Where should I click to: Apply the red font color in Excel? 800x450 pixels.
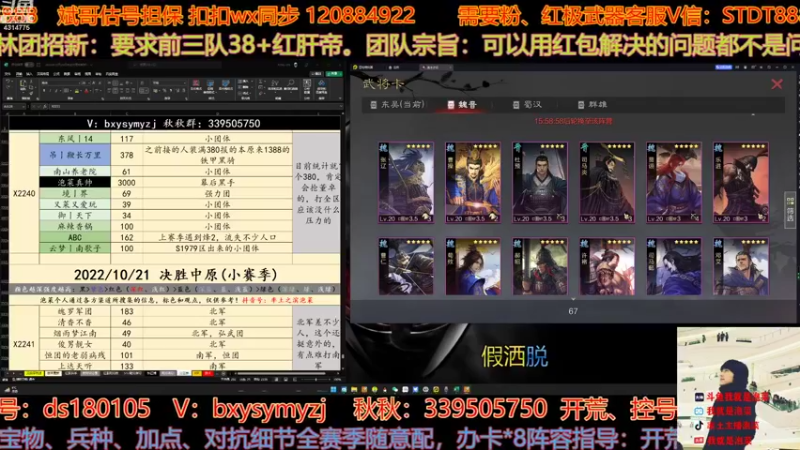(x=86, y=90)
